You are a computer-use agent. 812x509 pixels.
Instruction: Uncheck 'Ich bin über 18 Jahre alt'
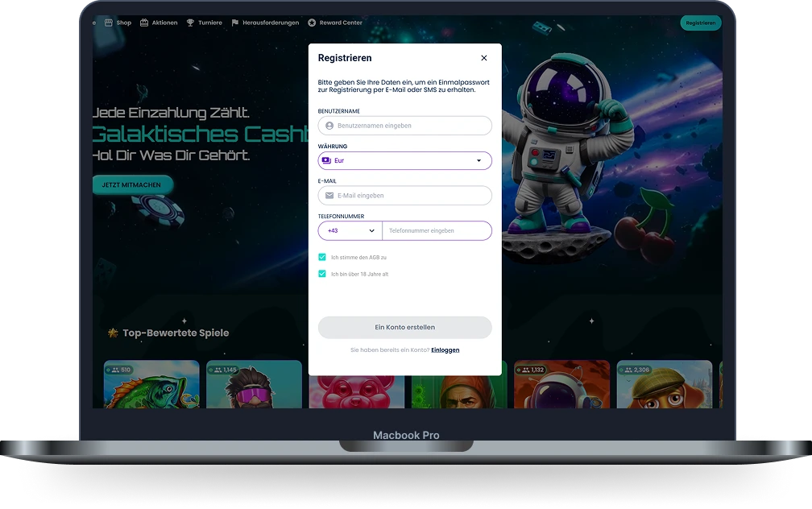click(x=322, y=274)
